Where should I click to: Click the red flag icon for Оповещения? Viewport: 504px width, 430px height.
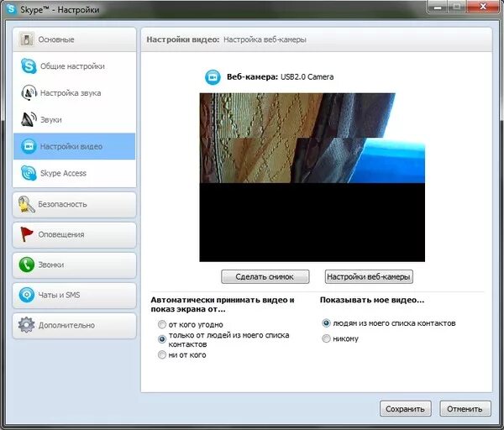click(26, 234)
